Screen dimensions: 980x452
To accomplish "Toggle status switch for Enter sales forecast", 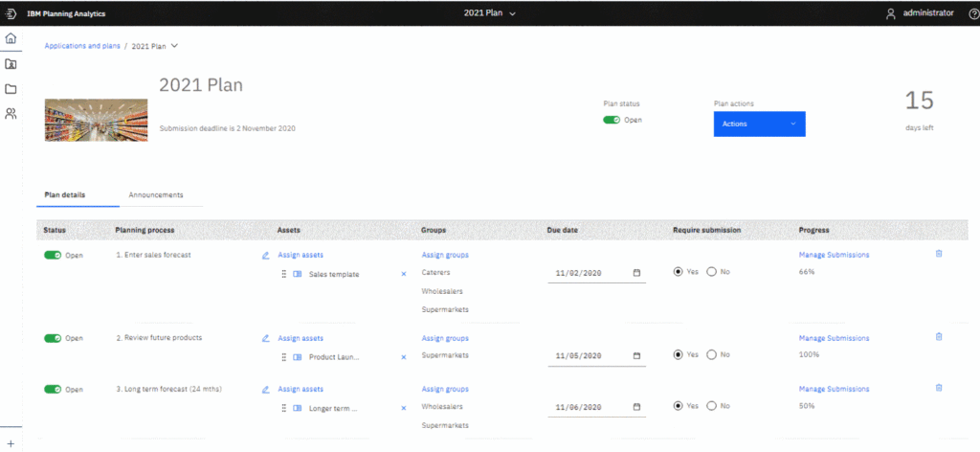I will click(x=53, y=256).
